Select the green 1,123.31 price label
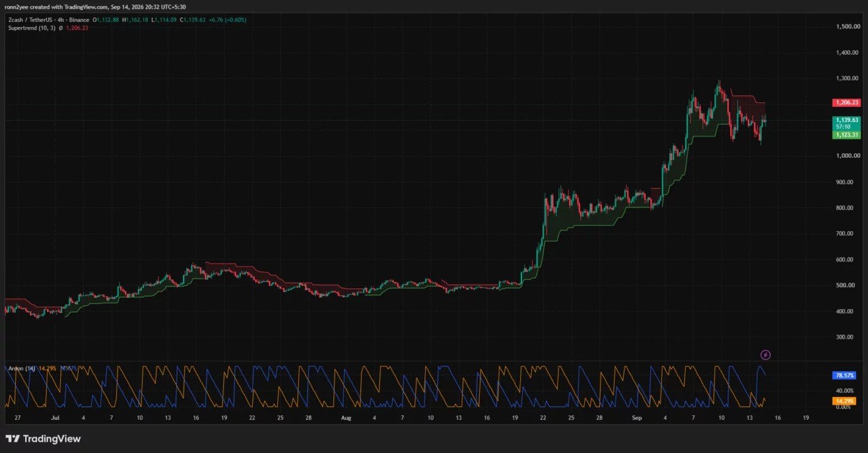The width and height of the screenshot is (868, 453). point(846,135)
